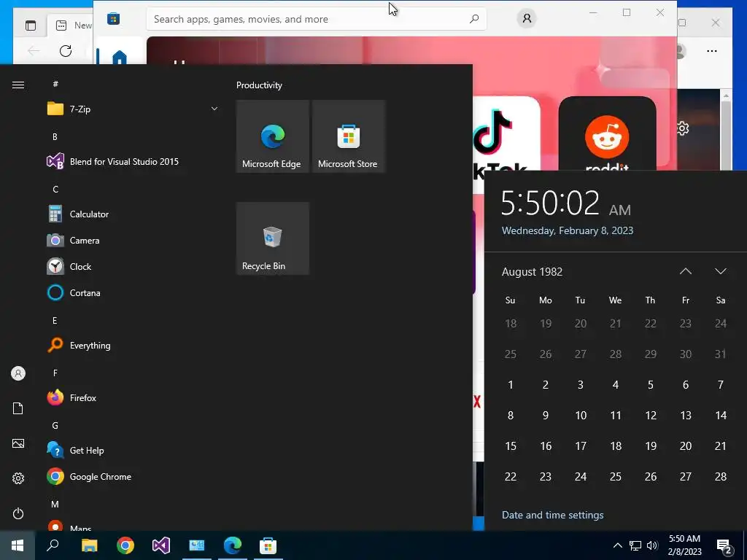Click the letter G section header

(x=55, y=425)
